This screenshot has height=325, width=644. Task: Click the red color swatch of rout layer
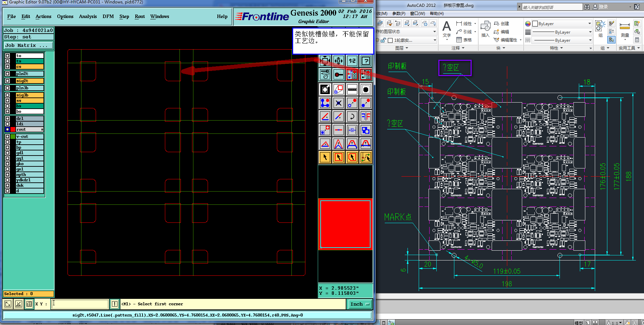point(13,129)
